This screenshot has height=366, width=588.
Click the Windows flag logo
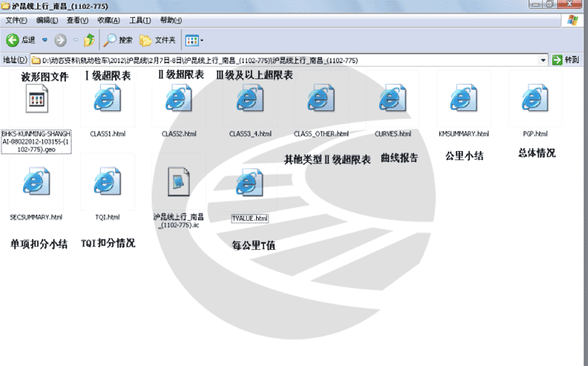(x=572, y=20)
